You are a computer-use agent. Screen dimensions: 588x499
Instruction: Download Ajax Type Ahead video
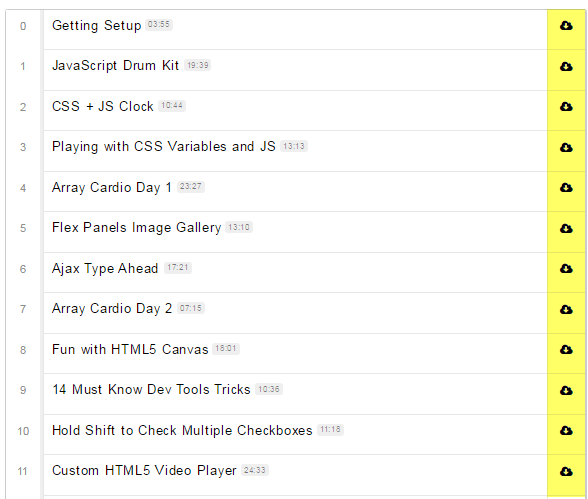tap(566, 268)
